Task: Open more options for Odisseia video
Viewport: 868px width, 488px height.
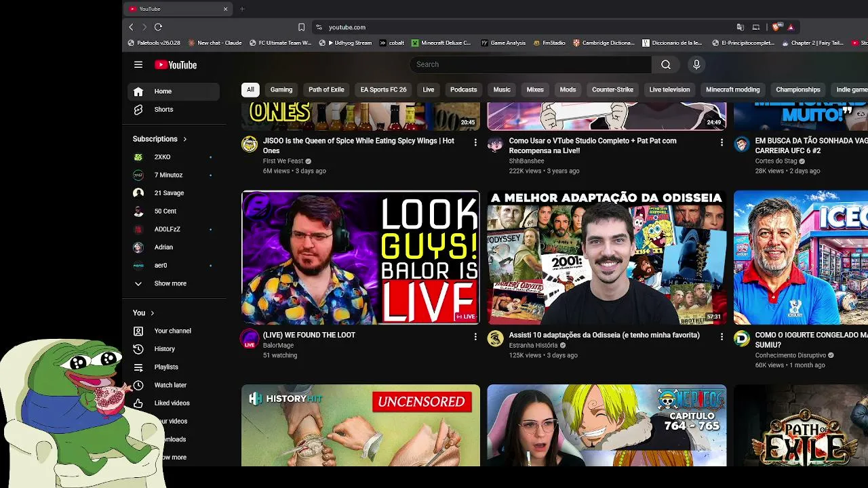Action: (x=722, y=336)
